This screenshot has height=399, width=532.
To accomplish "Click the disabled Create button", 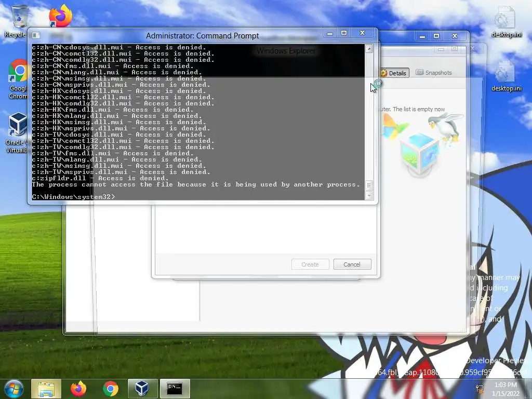I will coord(310,264).
